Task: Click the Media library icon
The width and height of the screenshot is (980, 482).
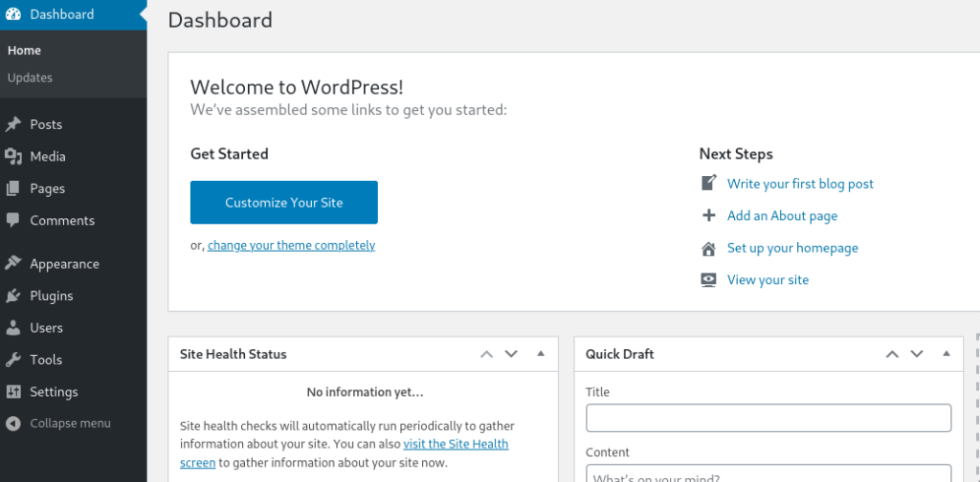Action: (13, 156)
